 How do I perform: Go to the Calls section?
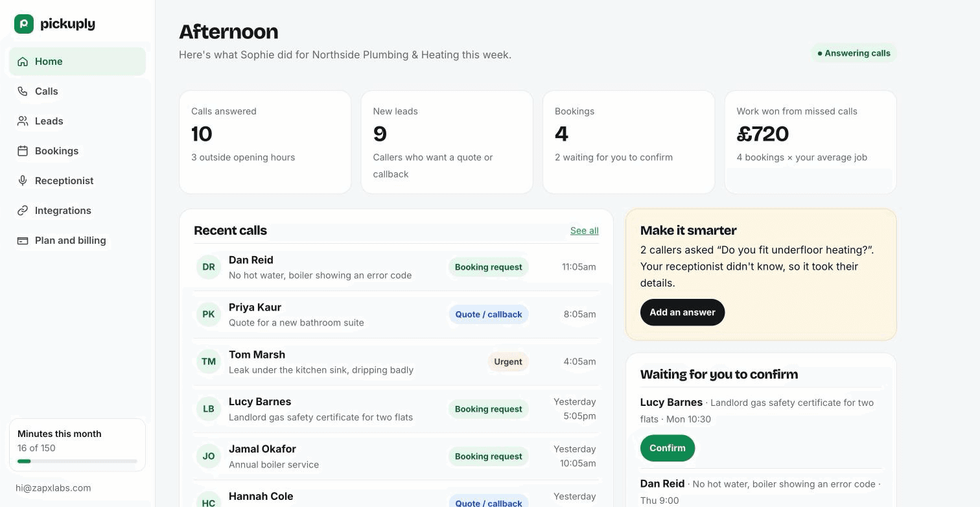coord(77,91)
